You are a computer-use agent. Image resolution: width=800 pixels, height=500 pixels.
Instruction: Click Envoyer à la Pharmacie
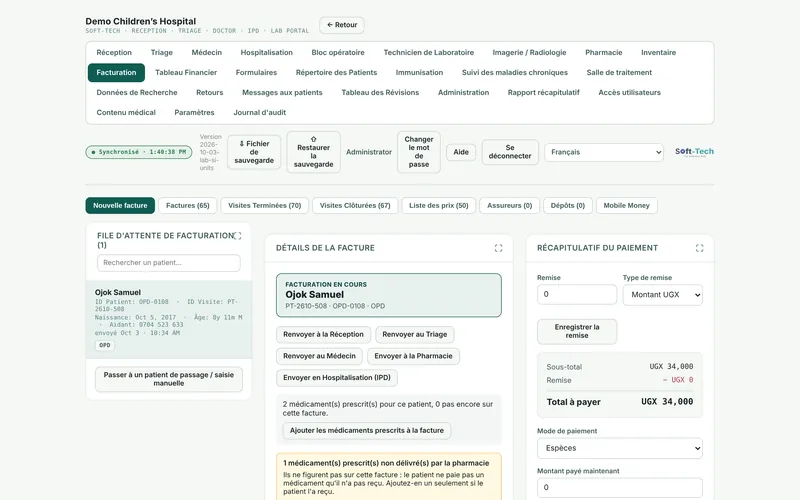coord(413,356)
